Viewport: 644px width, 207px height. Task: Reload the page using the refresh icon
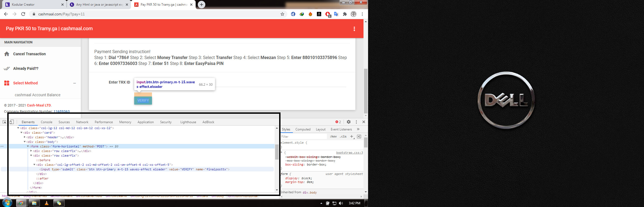click(23, 14)
